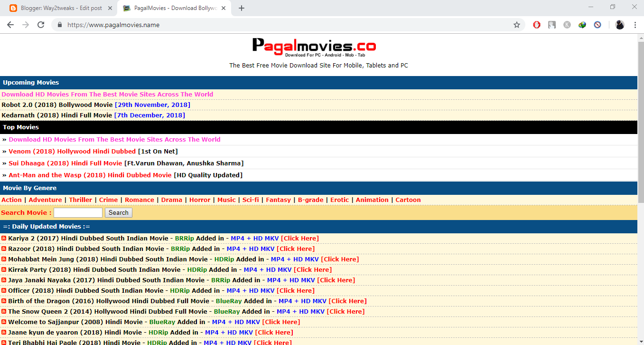
Task: Click the vertical page scrollbar thumb
Action: point(640,123)
